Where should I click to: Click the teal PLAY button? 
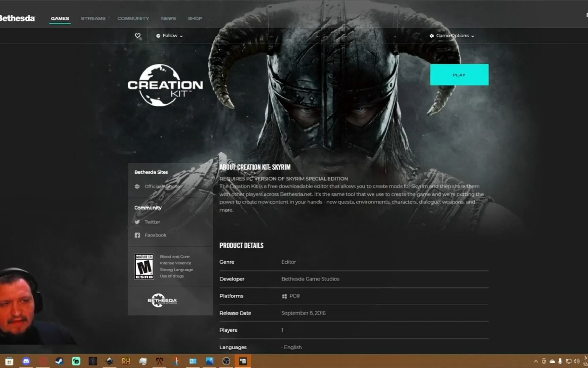(459, 75)
